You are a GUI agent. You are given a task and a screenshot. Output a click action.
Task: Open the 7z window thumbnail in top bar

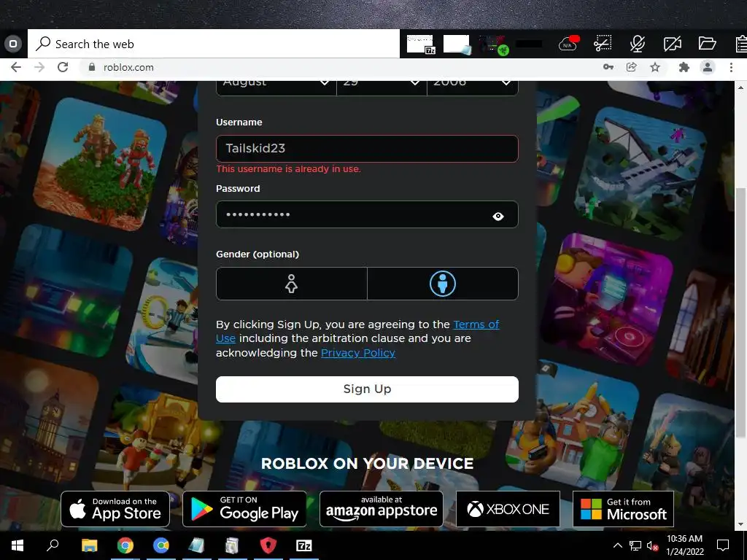(421, 44)
